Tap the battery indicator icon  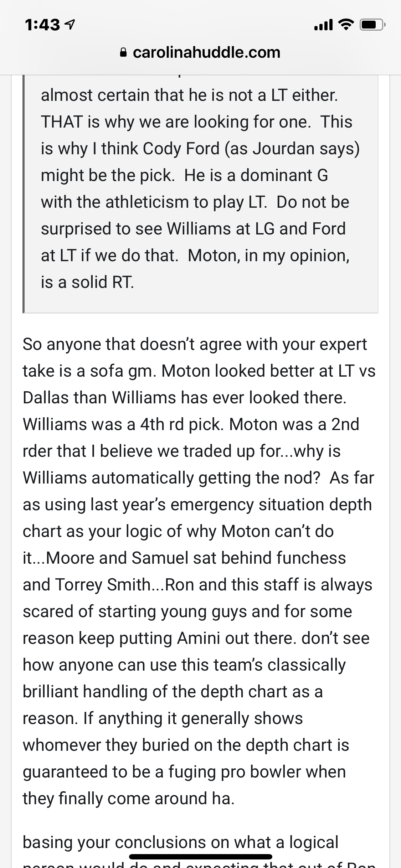point(372,25)
